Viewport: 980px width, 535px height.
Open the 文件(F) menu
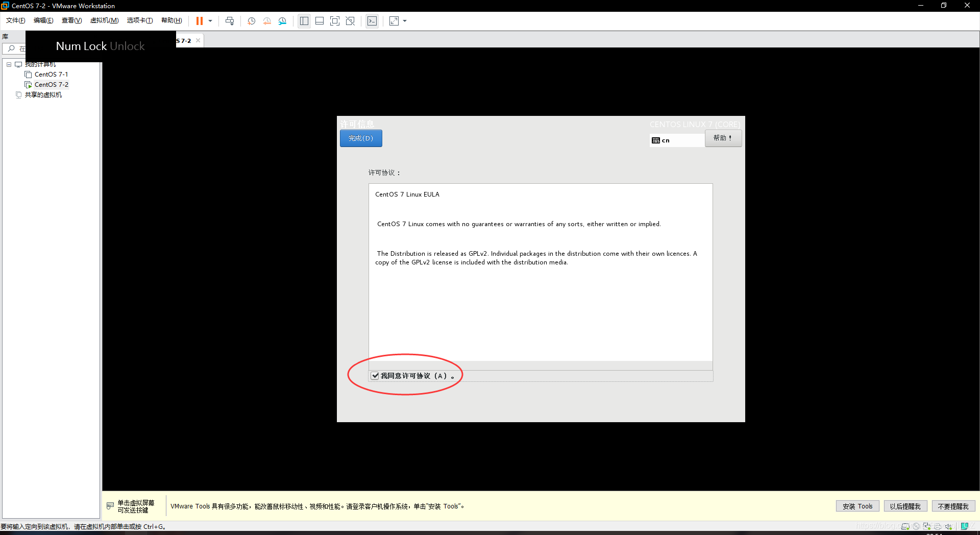coord(15,20)
